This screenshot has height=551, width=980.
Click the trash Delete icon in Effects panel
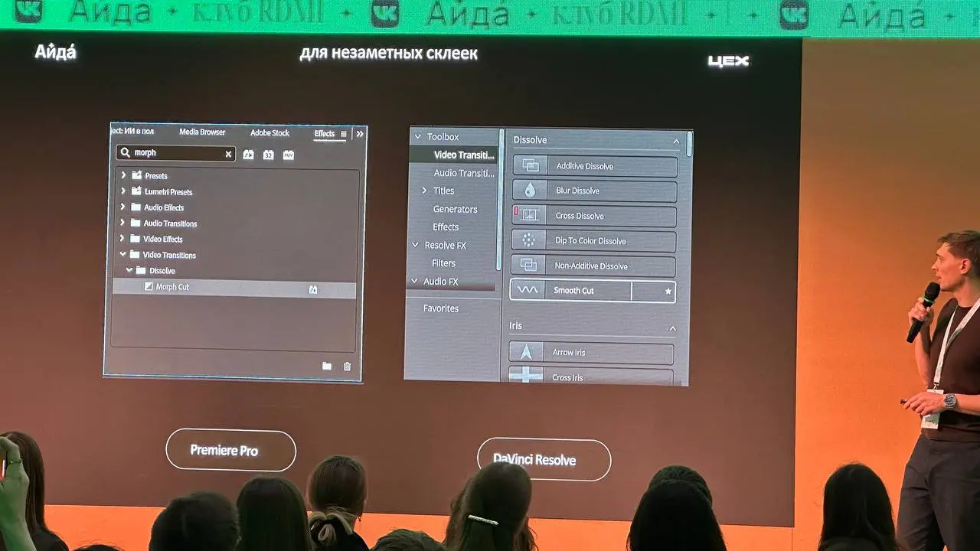(347, 367)
